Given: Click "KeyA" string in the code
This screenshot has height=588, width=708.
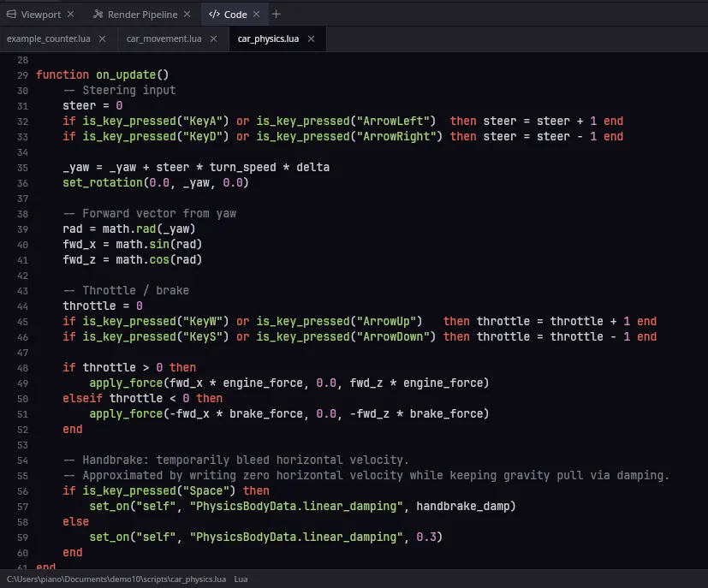Looking at the screenshot, I should tap(203, 121).
